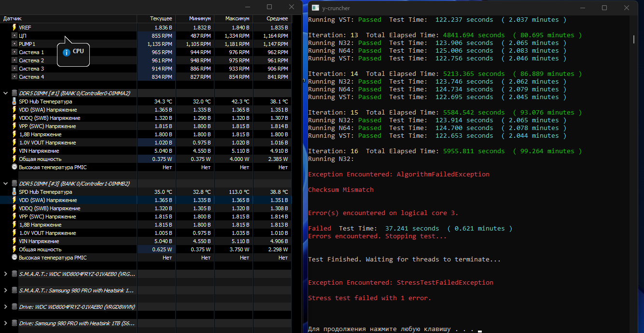Viewport: 644px width, 333px height.
Task: Click the lightning icon next to VREF
Action: (14, 28)
